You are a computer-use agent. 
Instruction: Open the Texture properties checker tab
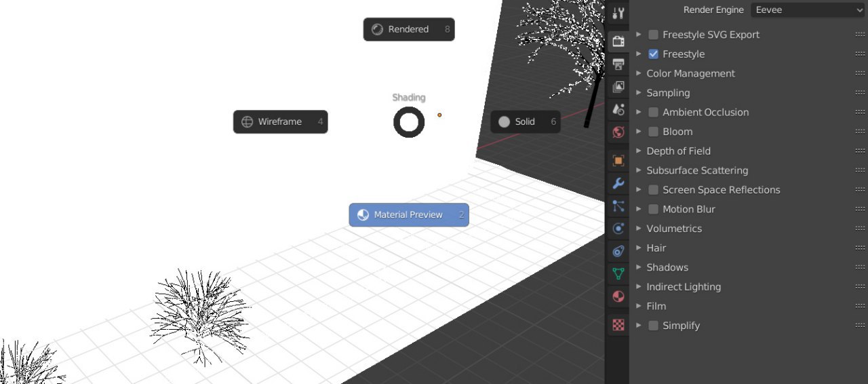coord(618,325)
